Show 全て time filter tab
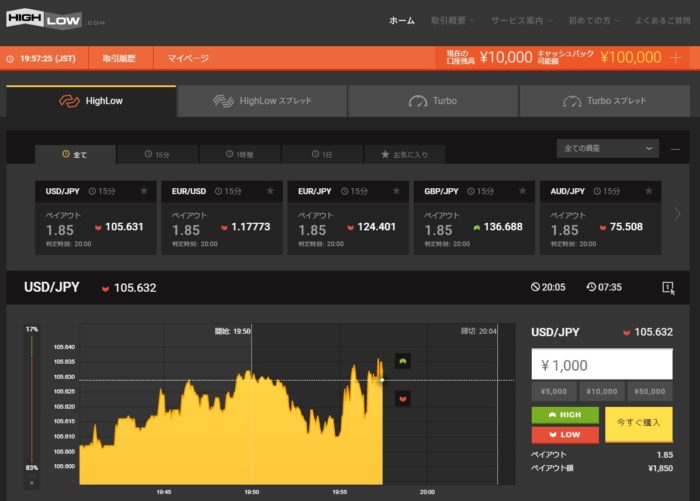 pyautogui.click(x=75, y=154)
